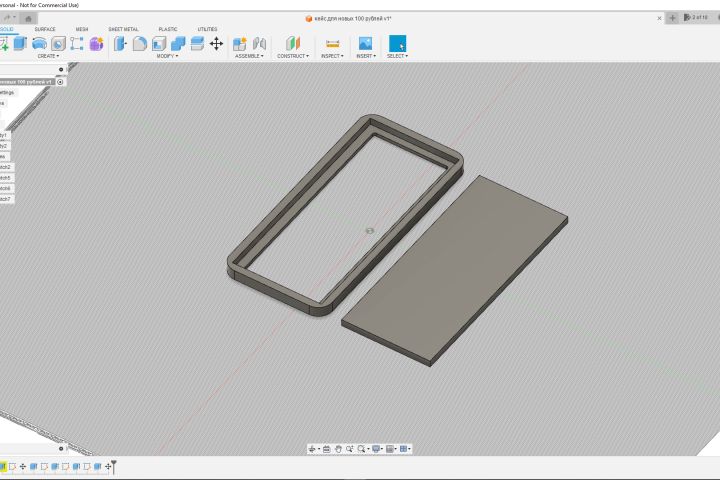Click the Measure ruler icon
Viewport: 720px width, 480px height.
tap(333, 43)
